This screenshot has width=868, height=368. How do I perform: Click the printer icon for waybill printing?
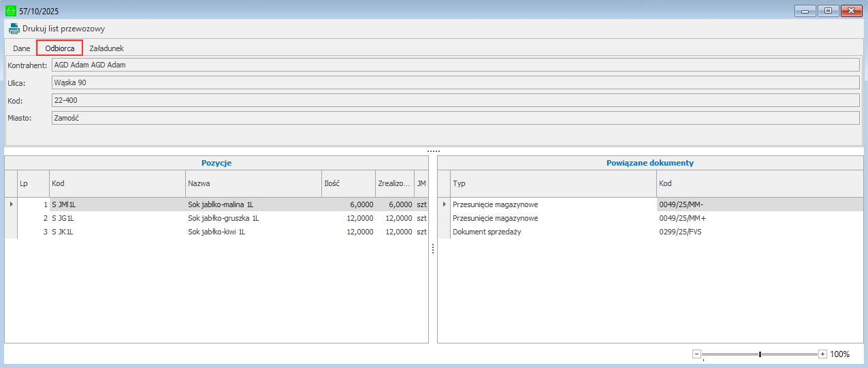(x=14, y=29)
